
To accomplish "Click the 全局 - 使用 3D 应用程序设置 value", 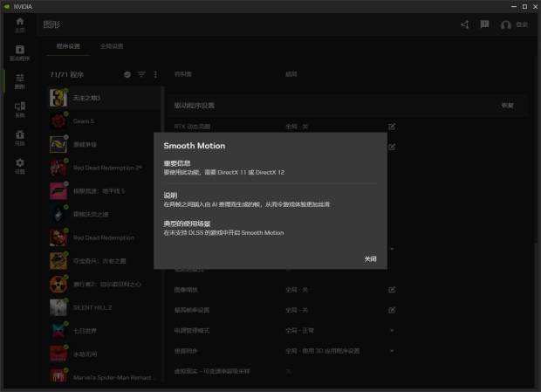I will pos(322,351).
